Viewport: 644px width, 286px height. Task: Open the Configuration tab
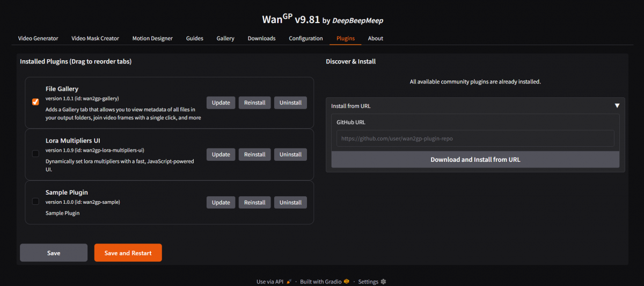click(x=306, y=38)
